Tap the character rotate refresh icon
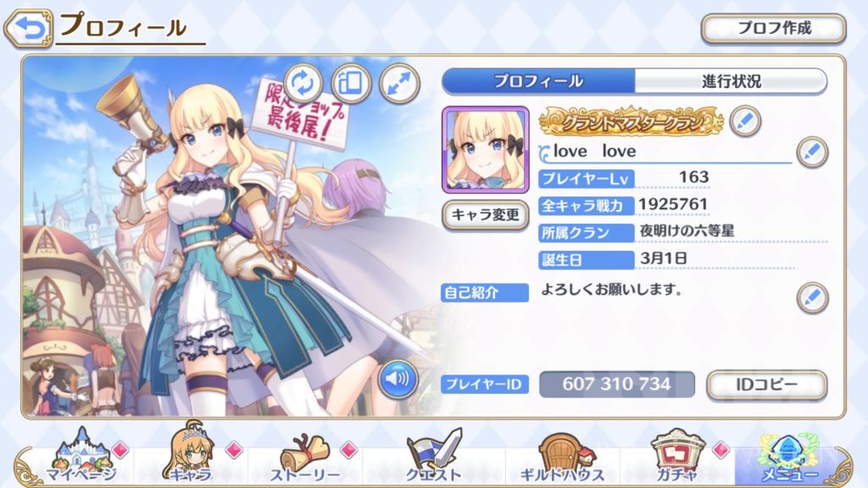This screenshot has width=868, height=488. point(303,84)
